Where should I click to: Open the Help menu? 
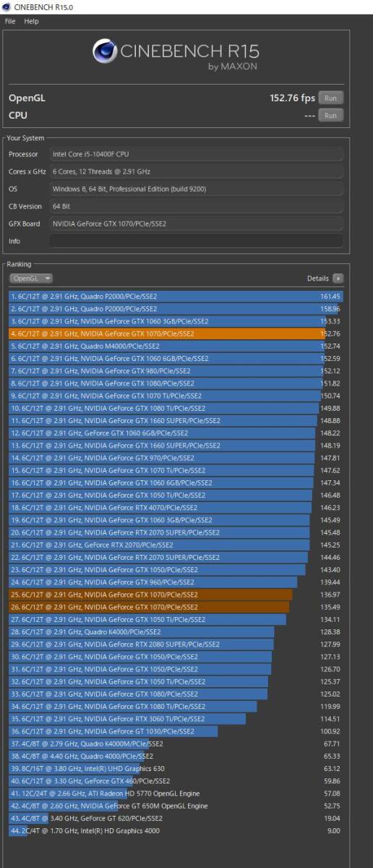[31, 21]
